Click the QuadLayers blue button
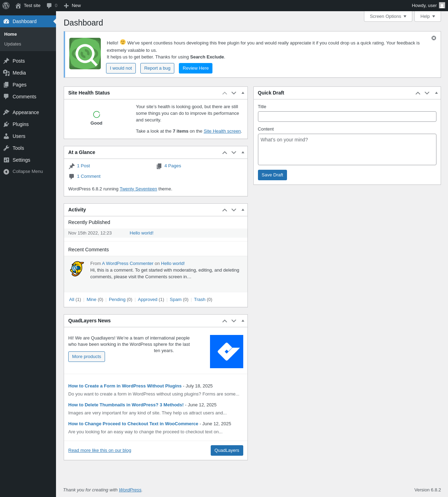Viewport: 448px width, 497px height. 227,450
